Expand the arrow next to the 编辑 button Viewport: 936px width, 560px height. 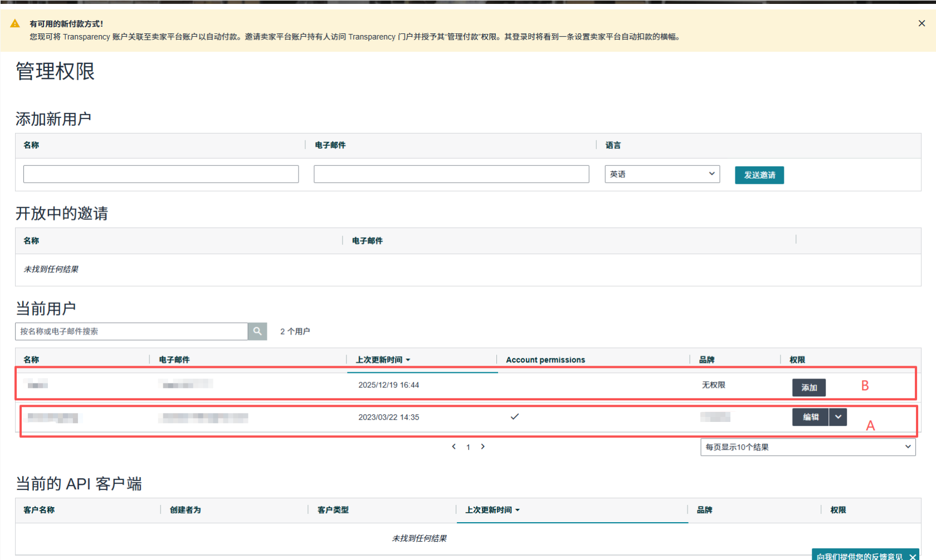[838, 417]
